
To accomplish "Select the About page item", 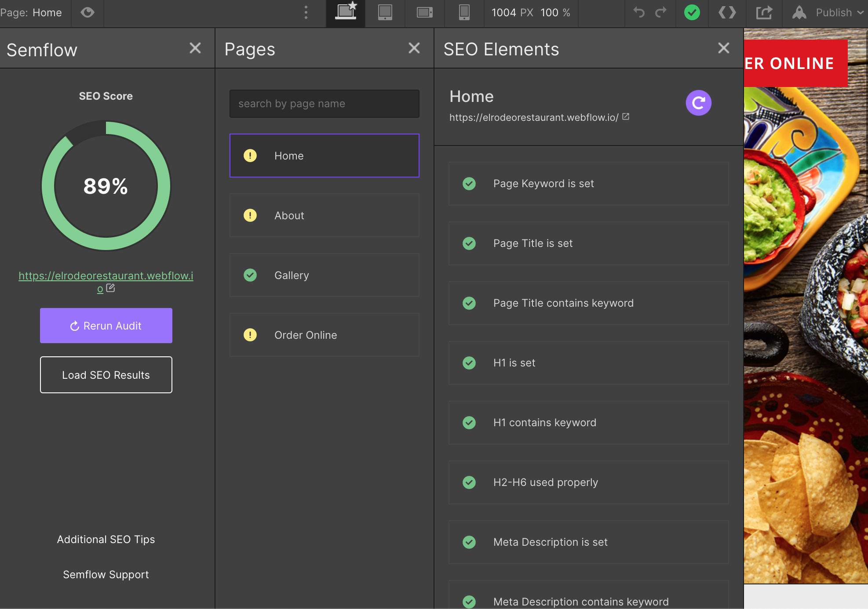I will pos(324,215).
